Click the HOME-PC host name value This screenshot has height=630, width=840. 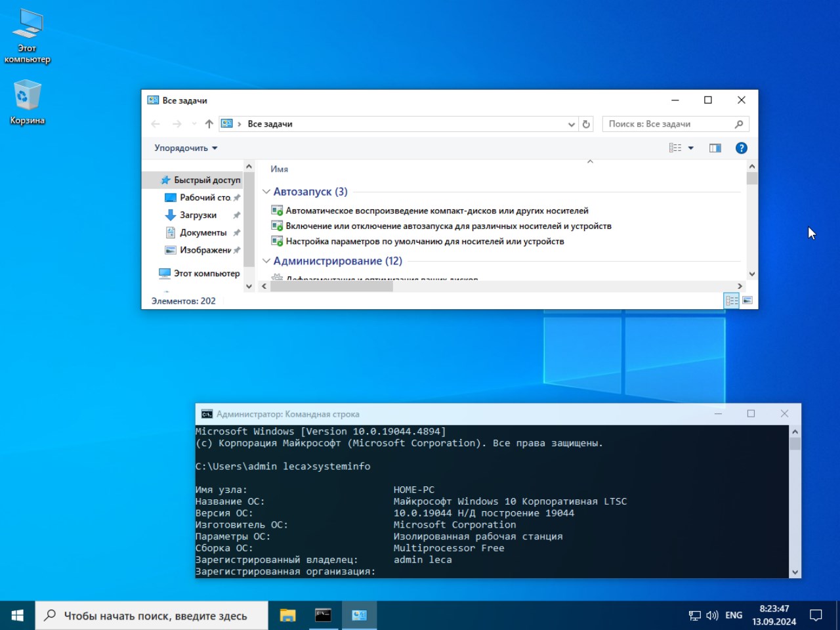tap(414, 490)
